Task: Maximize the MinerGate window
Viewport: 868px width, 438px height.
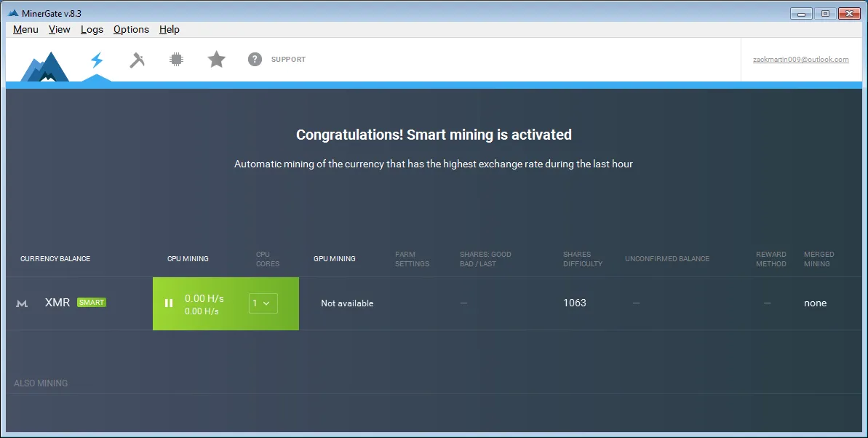Action: 825,13
